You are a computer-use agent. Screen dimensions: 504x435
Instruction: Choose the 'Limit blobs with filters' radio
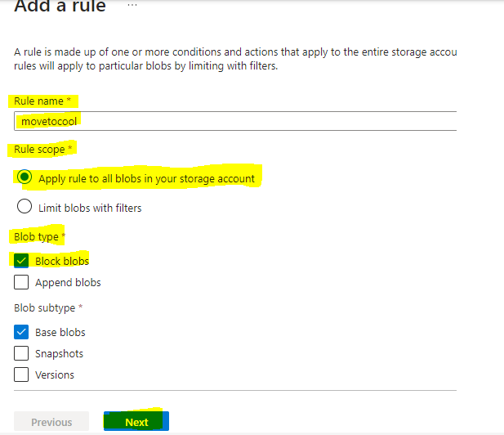(x=25, y=208)
